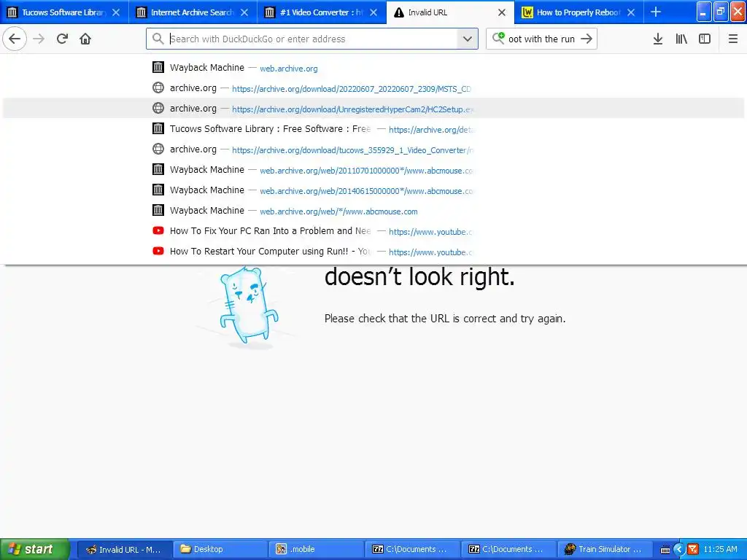Screen dimensions: 747x560
Task: Reload the current page
Action: [62, 39]
